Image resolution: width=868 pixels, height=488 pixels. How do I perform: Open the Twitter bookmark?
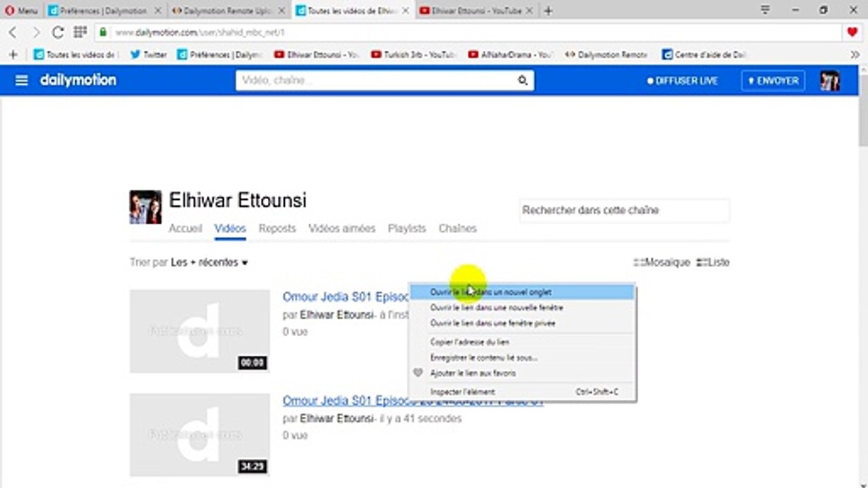149,55
